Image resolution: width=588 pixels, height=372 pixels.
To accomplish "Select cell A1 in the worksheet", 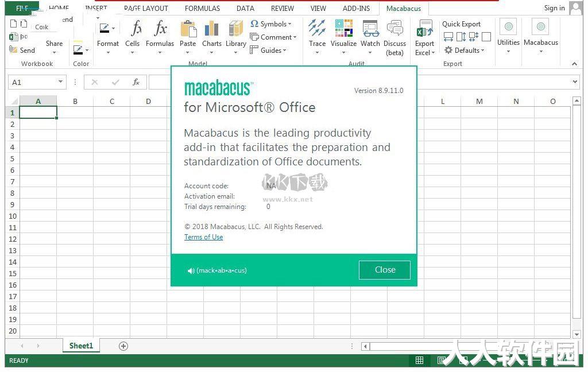I will pyautogui.click(x=38, y=113).
